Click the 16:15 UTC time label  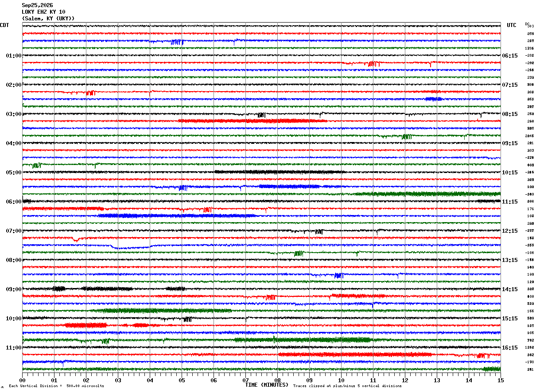pos(510,348)
